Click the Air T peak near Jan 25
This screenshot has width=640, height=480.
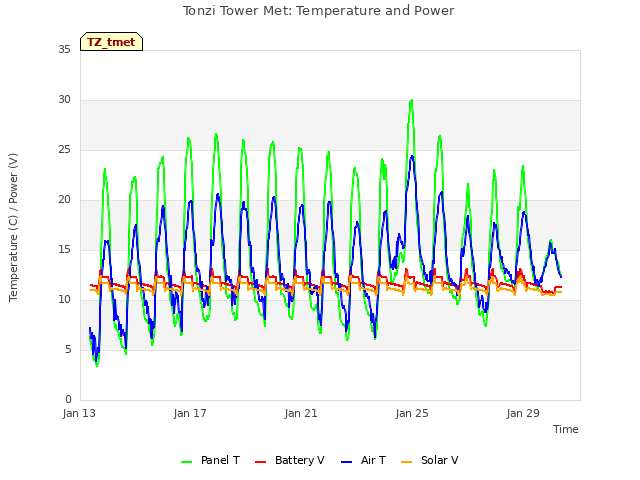click(x=412, y=156)
